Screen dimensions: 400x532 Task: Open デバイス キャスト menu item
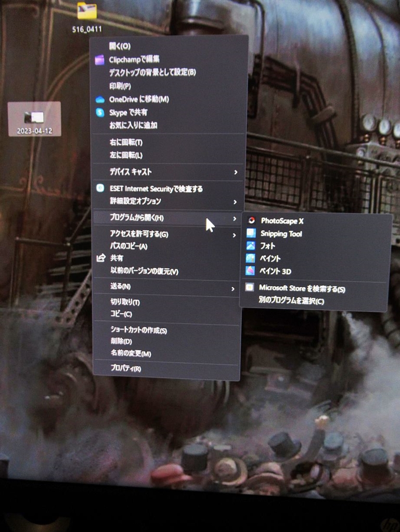click(x=131, y=171)
